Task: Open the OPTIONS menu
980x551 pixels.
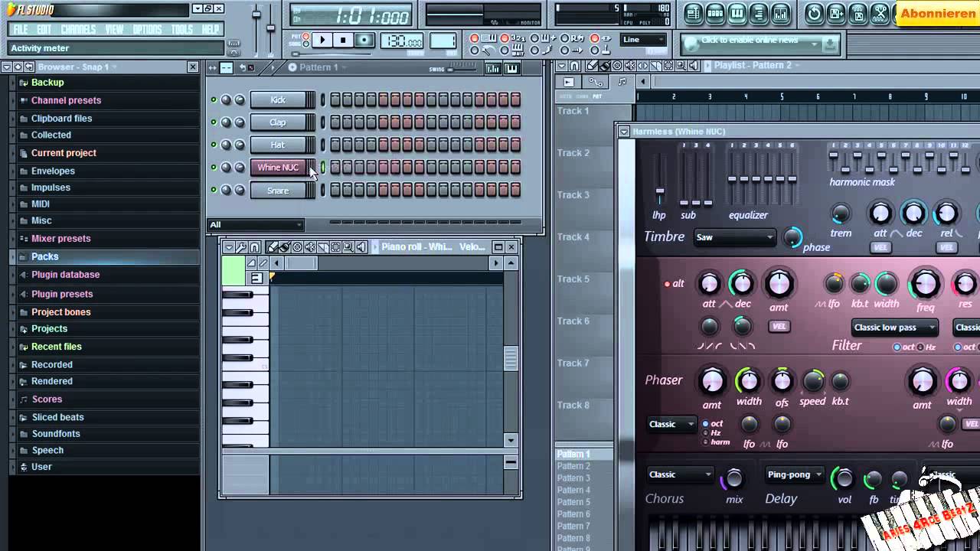Action: click(x=147, y=30)
